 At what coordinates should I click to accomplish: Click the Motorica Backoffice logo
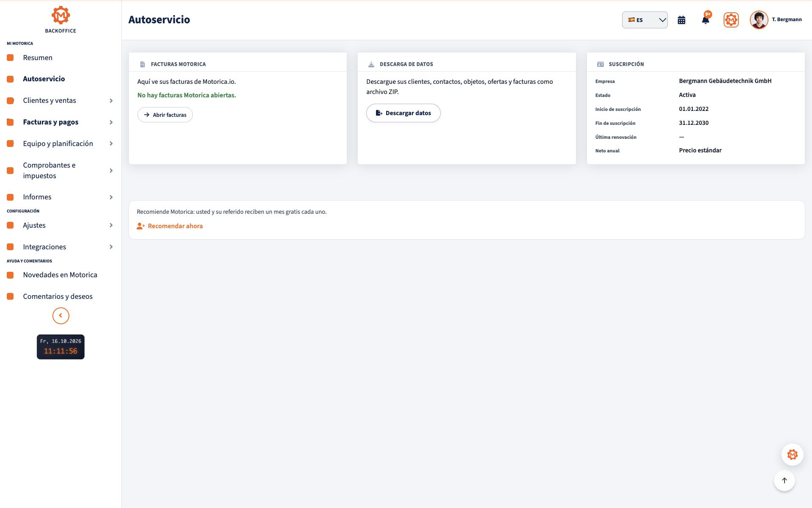pos(60,19)
